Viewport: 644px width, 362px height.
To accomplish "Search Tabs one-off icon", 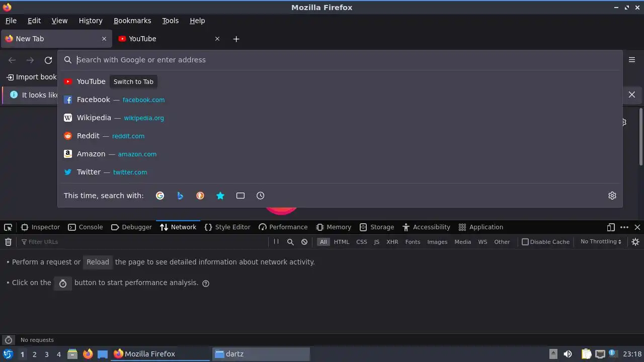I will (x=240, y=196).
